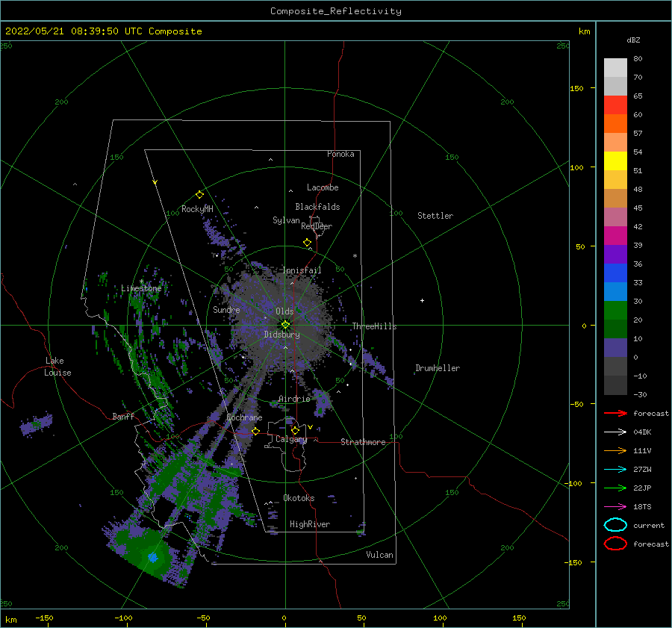Click the Sundre city label
Screen dimensions: 672x628
pos(226,309)
